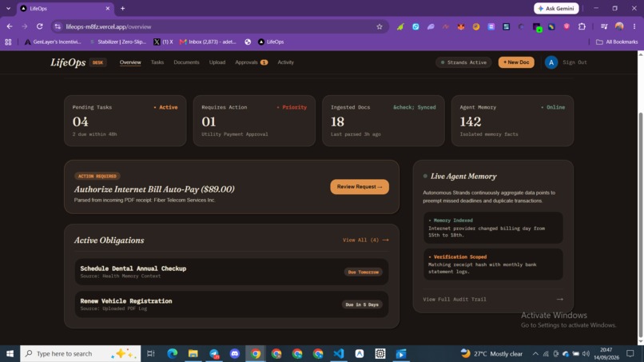Click browser forward arrow

(24, 26)
